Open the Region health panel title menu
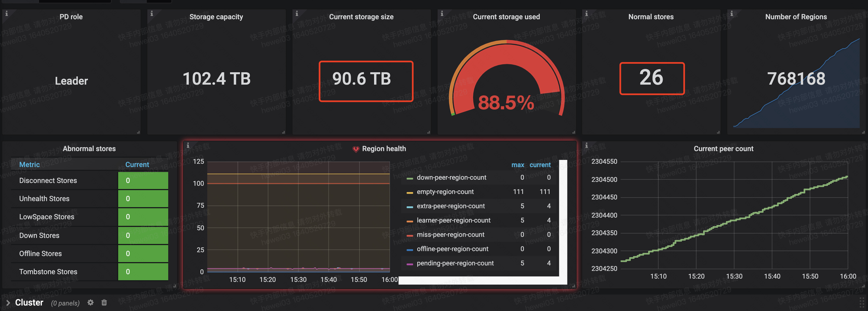868x311 pixels. coord(384,149)
